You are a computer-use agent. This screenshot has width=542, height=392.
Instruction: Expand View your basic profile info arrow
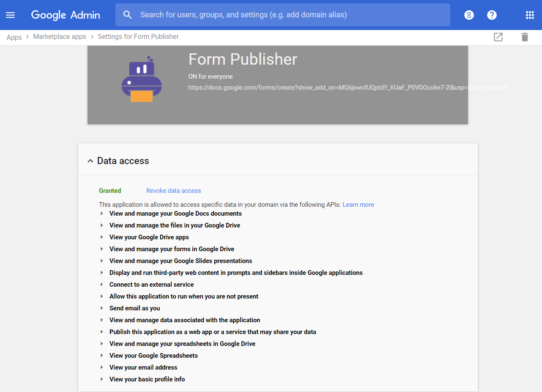tap(102, 379)
